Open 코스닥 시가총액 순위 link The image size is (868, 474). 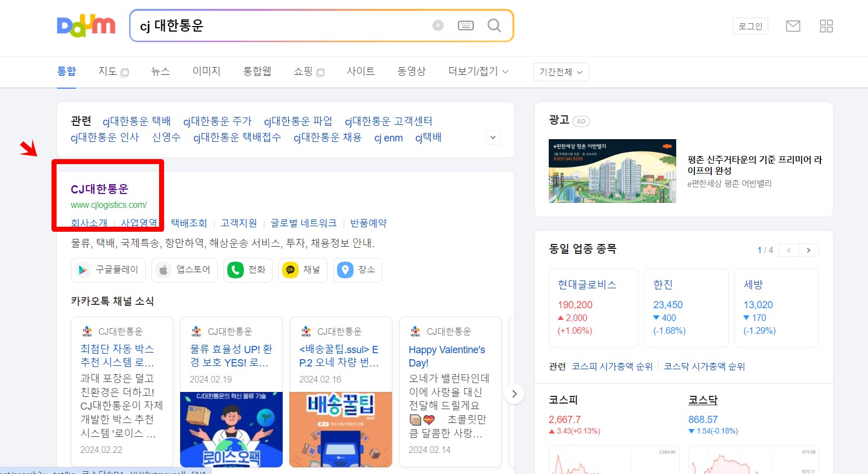704,366
